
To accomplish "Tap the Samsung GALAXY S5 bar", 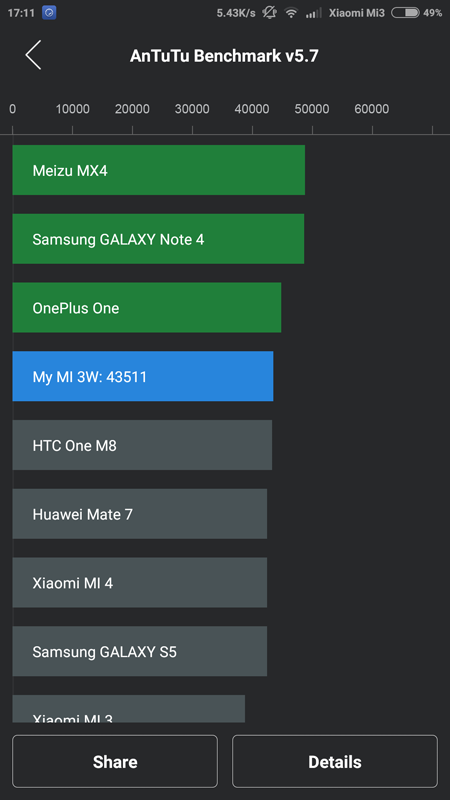I will [139, 652].
